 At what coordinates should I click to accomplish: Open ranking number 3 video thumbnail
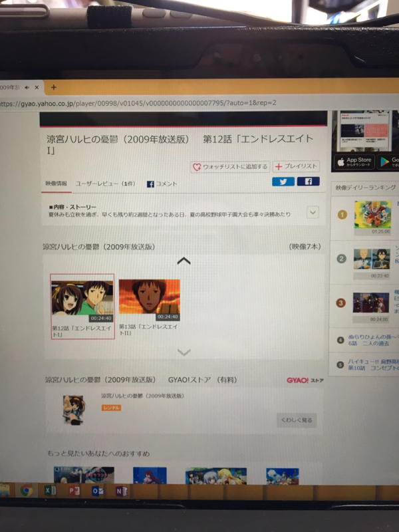click(x=370, y=307)
